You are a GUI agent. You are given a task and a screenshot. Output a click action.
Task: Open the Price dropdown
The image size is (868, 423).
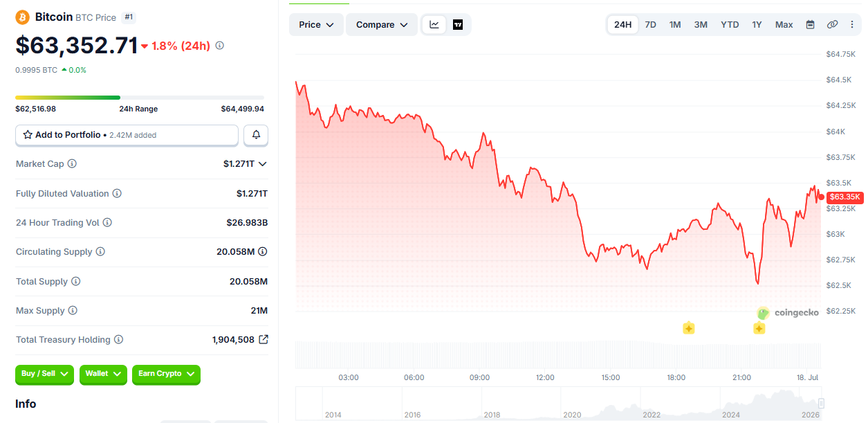point(316,25)
